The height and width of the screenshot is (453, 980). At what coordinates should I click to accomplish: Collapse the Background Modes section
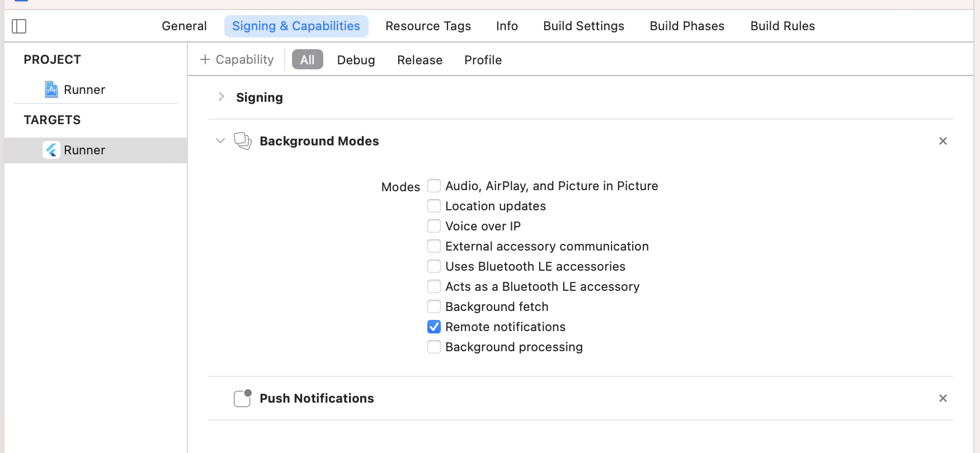[220, 141]
